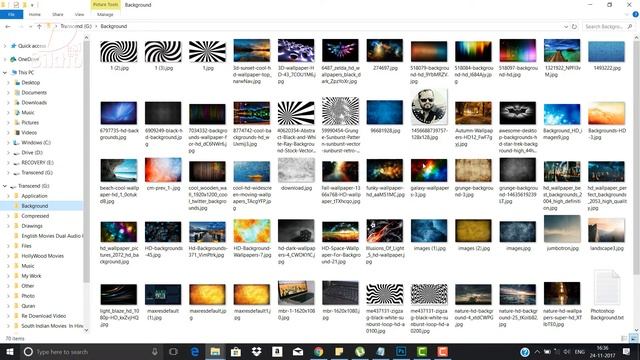Screen dimensions: 640x360
Task: Open the Amazon app on the taskbar
Action: [x=277, y=351]
